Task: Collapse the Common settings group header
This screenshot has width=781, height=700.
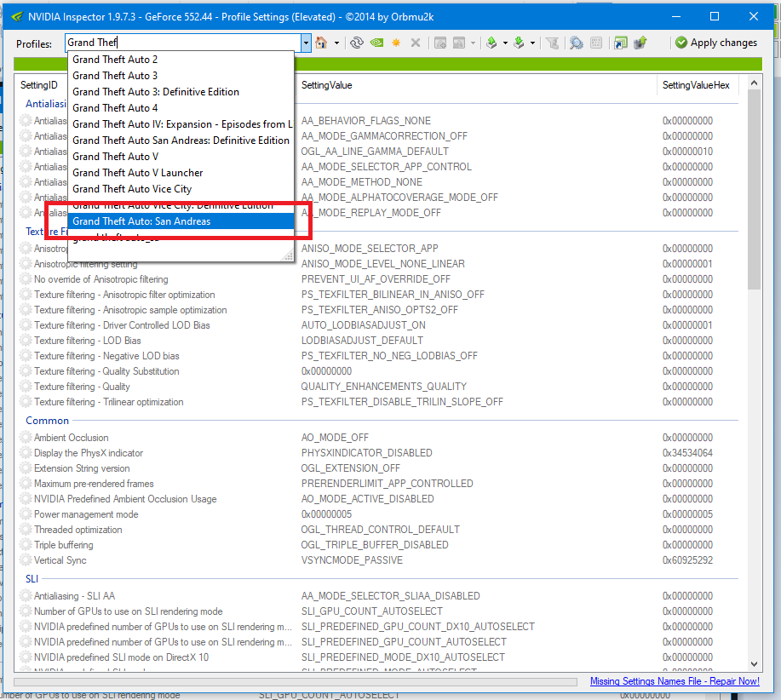Action: (48, 420)
